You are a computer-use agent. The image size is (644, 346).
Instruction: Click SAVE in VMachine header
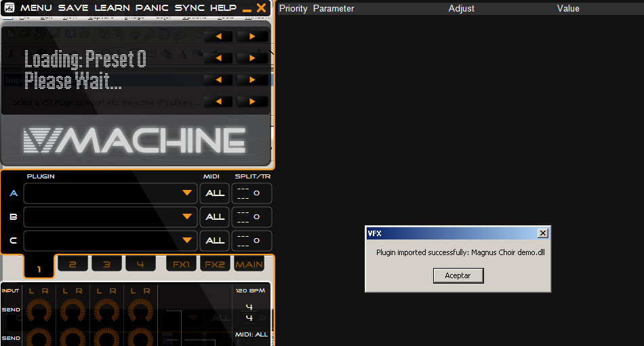pyautogui.click(x=73, y=8)
